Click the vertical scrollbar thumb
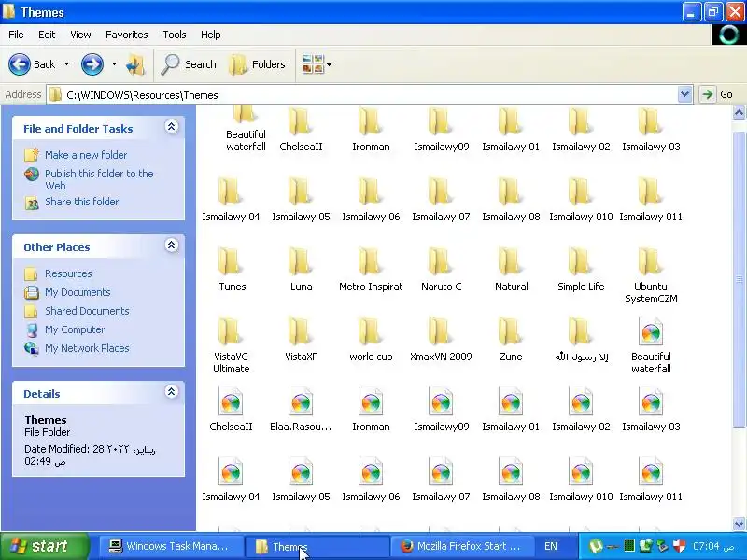This screenshot has height=560, width=747. 739,278
